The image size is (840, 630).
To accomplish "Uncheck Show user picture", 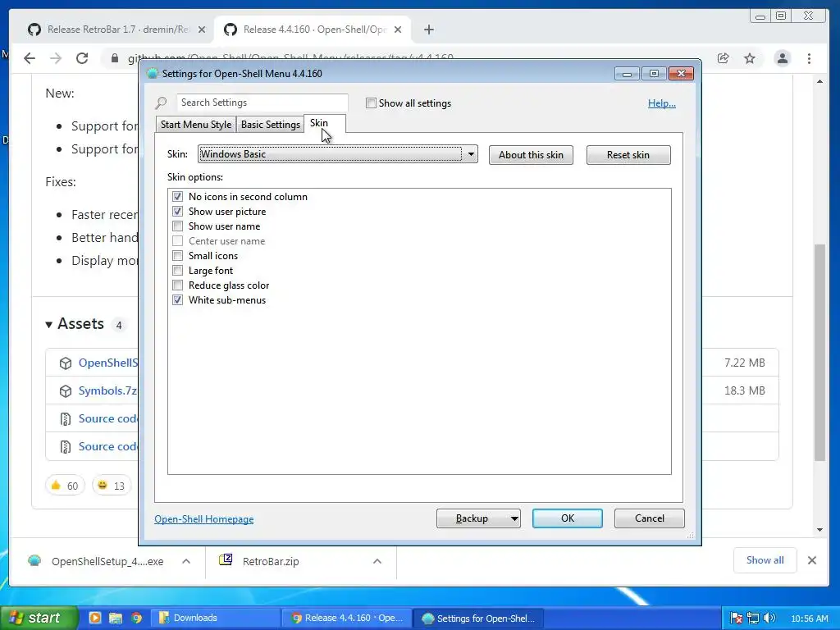I will click(177, 211).
